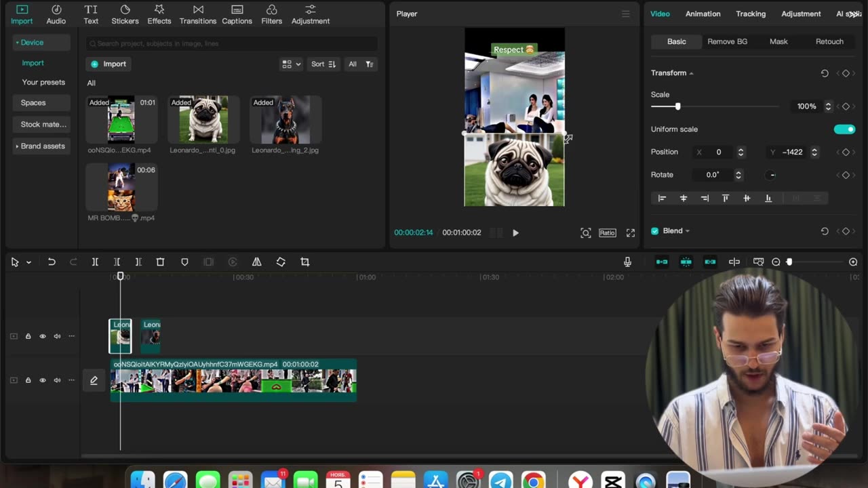Click the player snapshot focus icon

[x=586, y=232]
